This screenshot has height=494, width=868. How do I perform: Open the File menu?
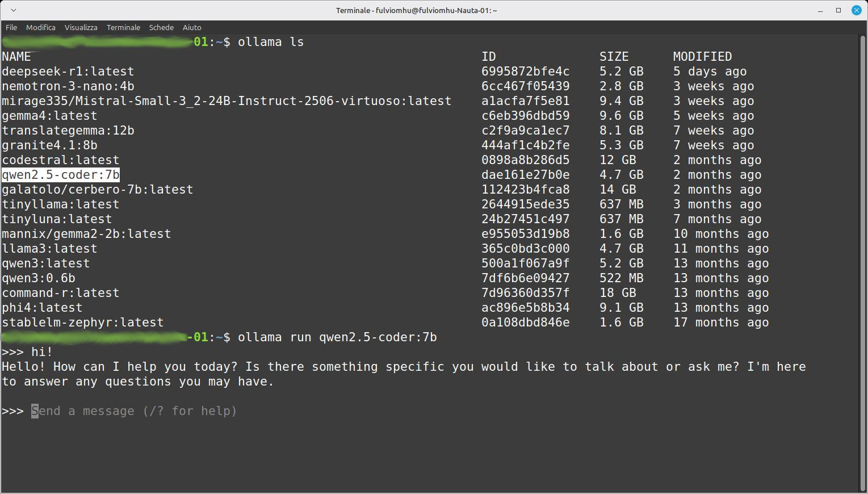11,27
